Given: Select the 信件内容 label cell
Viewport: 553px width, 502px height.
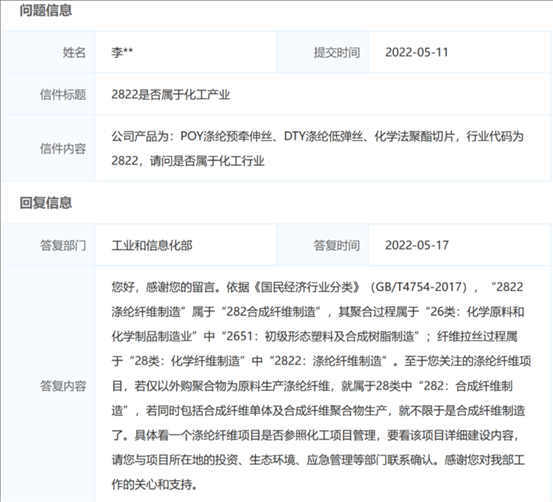Looking at the screenshot, I should point(49,149).
